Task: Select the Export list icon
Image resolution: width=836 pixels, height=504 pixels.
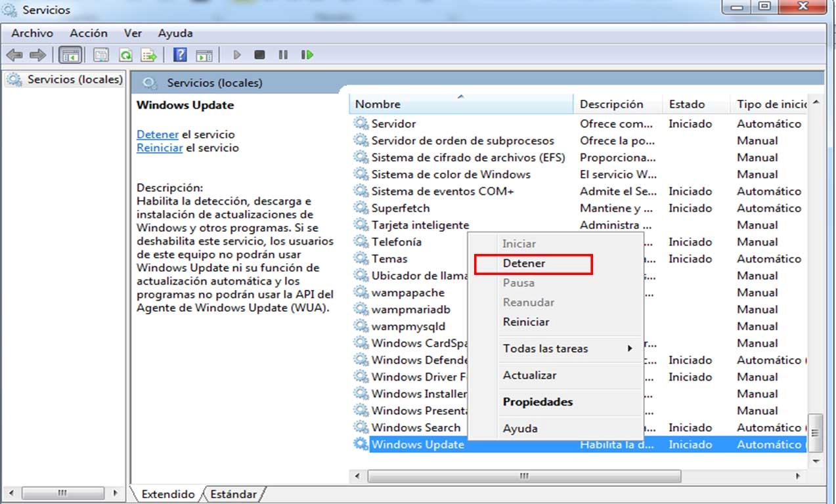Action: pos(149,54)
